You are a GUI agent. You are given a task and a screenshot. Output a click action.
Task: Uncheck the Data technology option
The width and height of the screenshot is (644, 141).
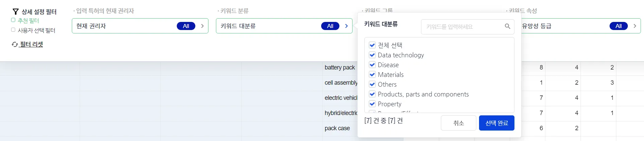point(372,55)
